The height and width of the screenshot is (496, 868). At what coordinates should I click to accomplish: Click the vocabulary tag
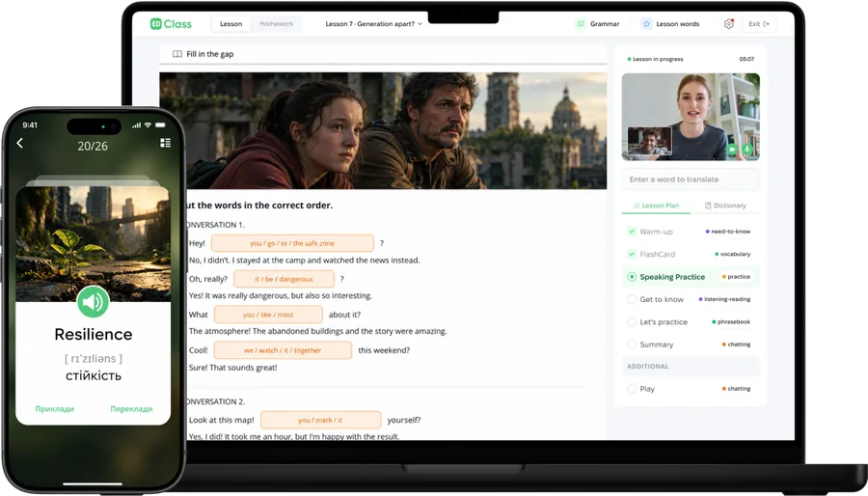[732, 254]
